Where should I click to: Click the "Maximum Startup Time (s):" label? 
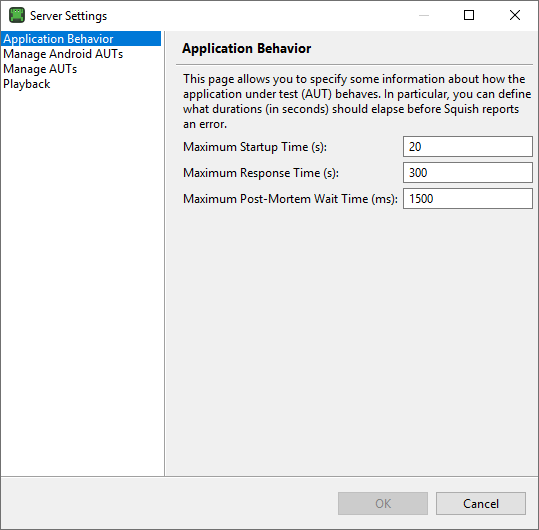click(x=255, y=147)
